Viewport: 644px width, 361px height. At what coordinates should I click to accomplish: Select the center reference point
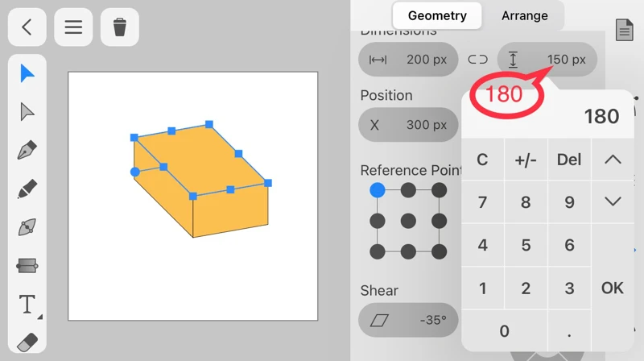(x=408, y=222)
